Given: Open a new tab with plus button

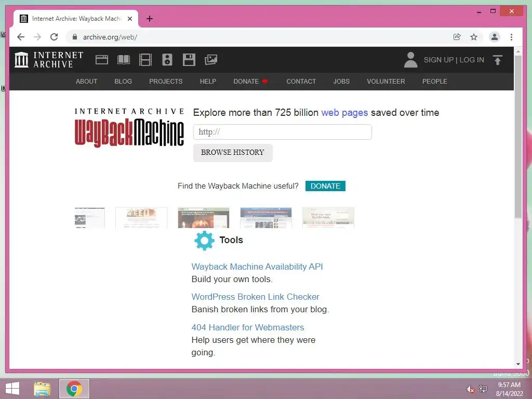Looking at the screenshot, I should 150,19.
